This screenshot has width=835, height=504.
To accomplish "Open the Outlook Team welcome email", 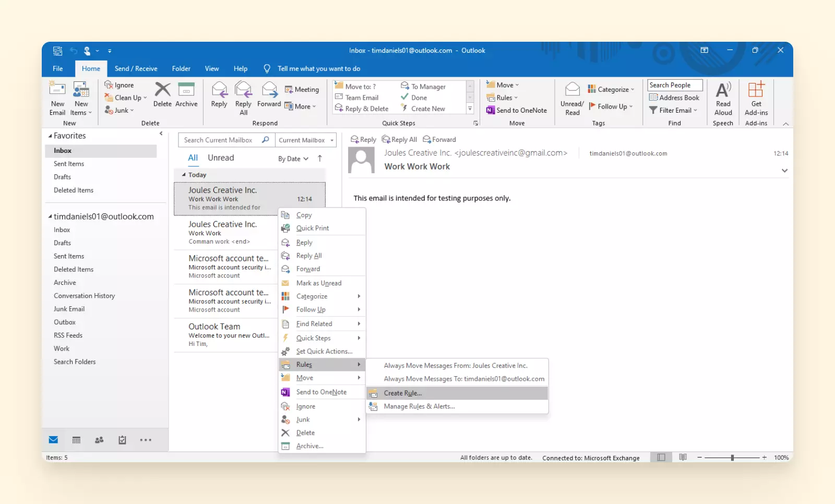I will click(x=225, y=335).
